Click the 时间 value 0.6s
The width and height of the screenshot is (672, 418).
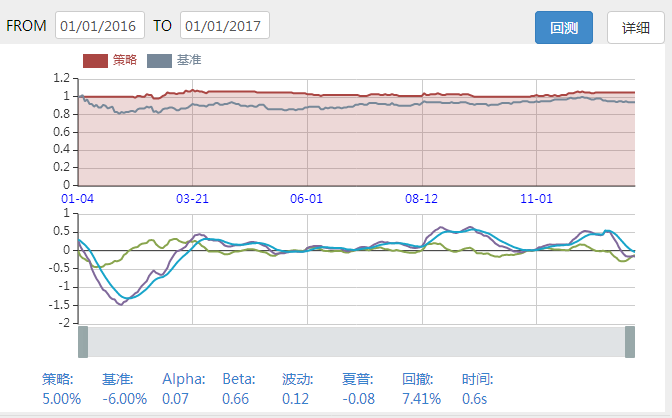click(x=474, y=399)
